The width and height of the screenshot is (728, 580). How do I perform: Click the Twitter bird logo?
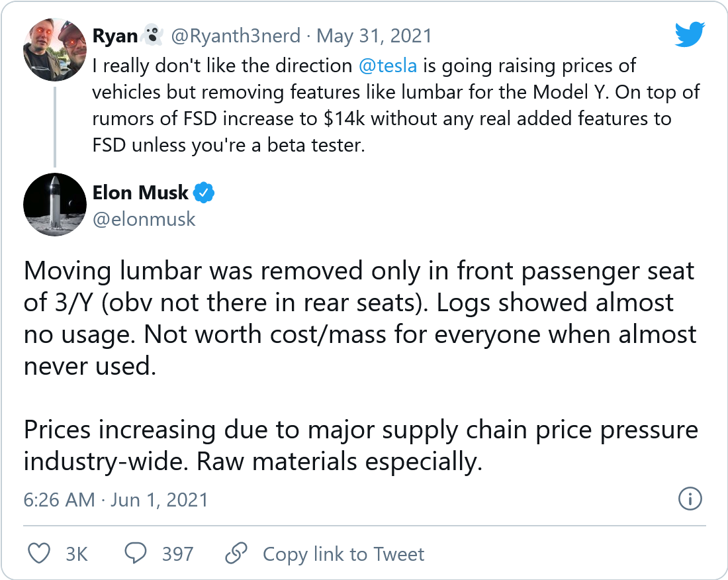coord(690,34)
